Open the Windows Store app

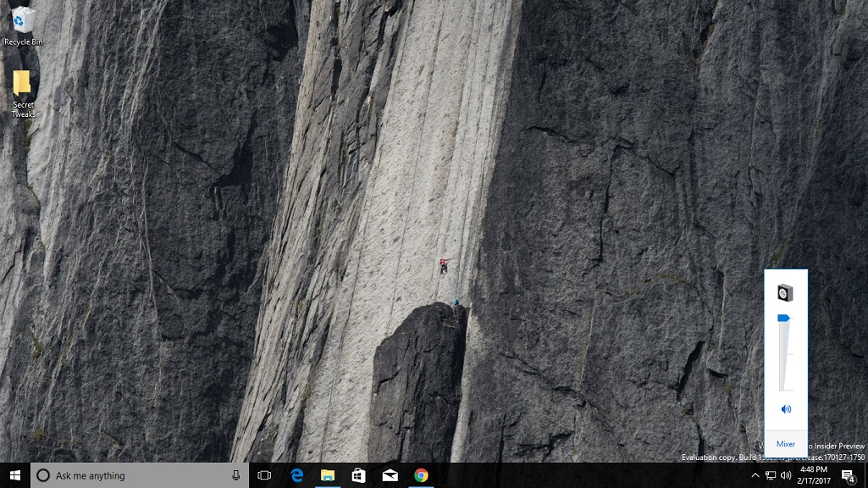point(358,476)
